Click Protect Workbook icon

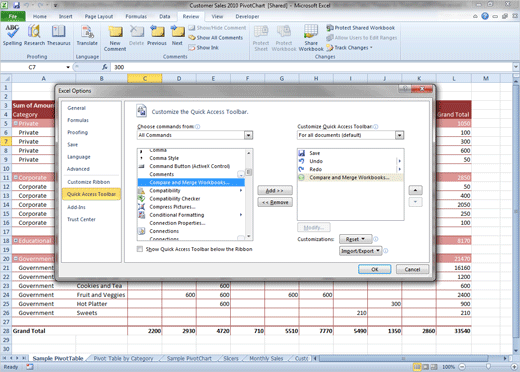(284, 38)
